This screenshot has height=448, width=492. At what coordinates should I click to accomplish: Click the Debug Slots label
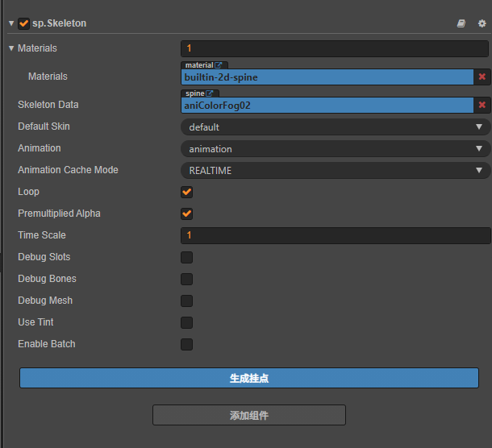(x=44, y=257)
